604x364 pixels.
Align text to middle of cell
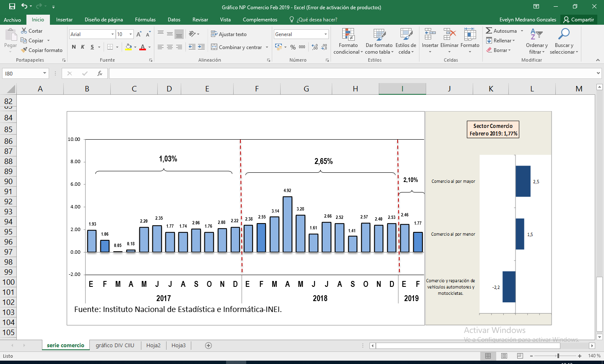coord(170,34)
